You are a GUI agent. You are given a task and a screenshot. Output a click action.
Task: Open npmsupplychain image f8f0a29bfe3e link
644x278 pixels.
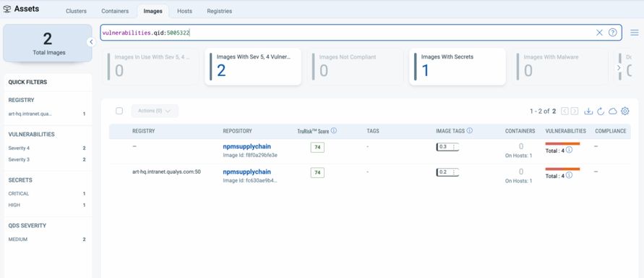(x=247, y=146)
